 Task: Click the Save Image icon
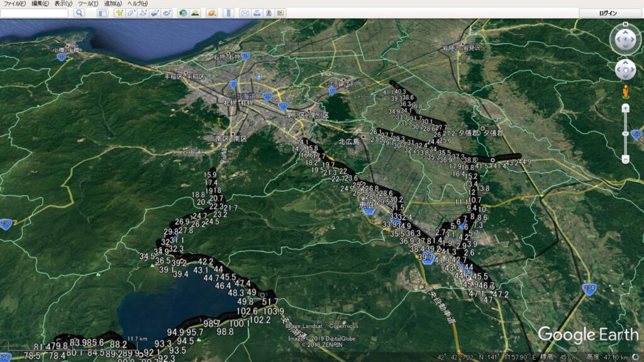pyautogui.click(x=269, y=13)
